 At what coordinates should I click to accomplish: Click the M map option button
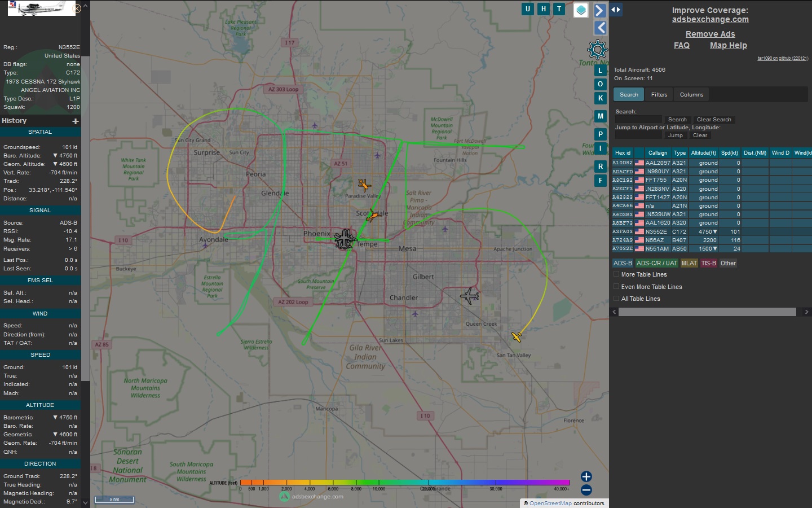(600, 116)
